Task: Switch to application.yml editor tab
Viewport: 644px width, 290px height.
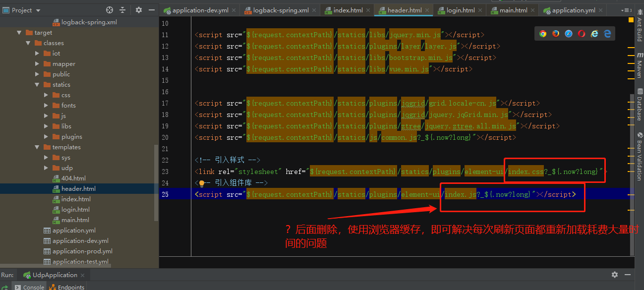Action: [x=574, y=10]
